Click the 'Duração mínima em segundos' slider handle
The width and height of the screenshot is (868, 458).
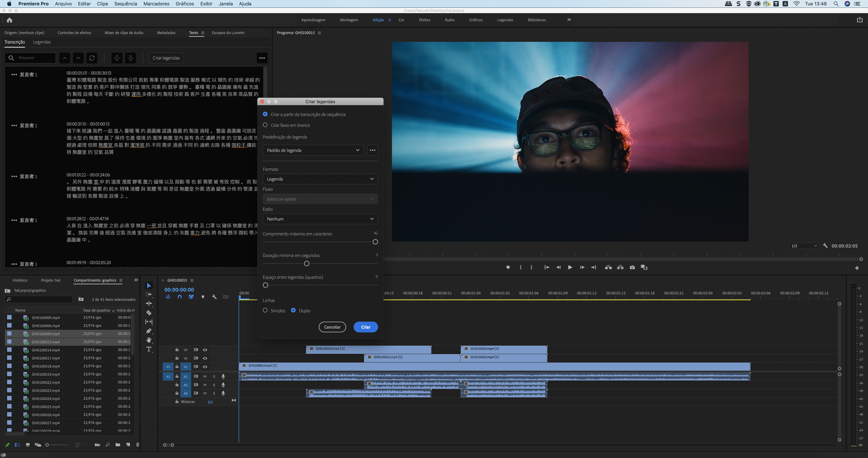(306, 263)
